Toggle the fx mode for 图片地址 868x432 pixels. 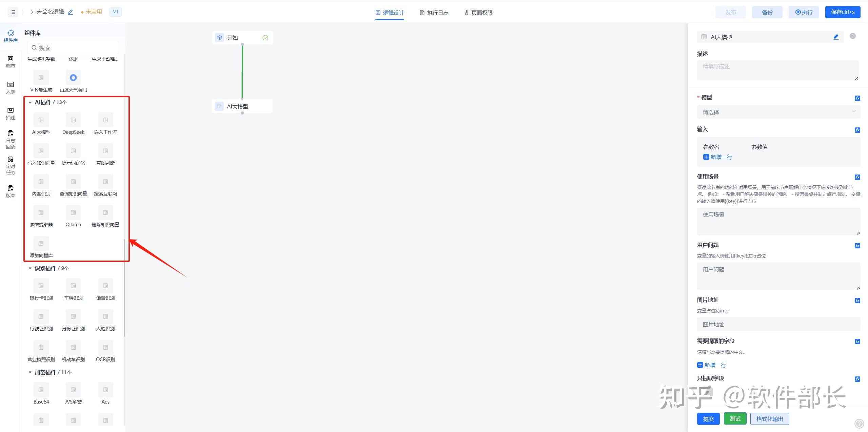pyautogui.click(x=857, y=301)
